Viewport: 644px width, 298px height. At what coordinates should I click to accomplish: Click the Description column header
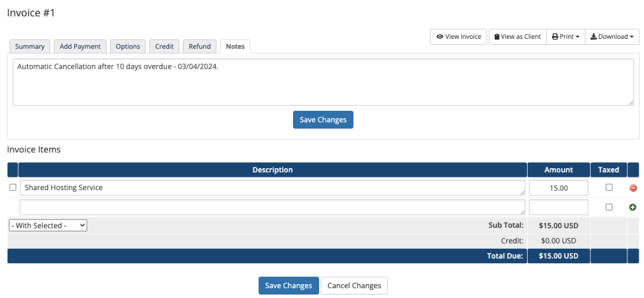coord(273,170)
